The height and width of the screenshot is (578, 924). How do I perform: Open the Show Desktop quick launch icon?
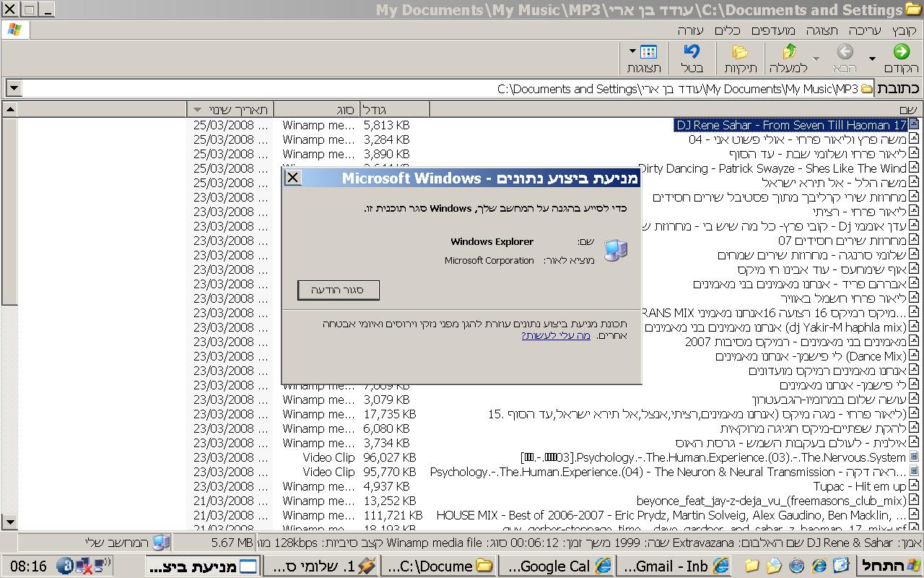click(x=841, y=566)
